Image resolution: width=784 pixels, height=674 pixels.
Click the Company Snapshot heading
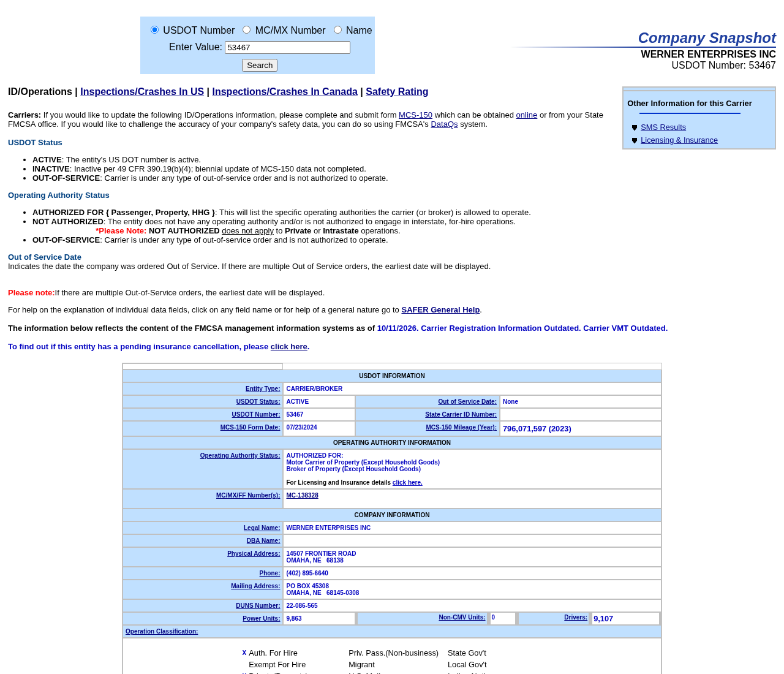707,38
